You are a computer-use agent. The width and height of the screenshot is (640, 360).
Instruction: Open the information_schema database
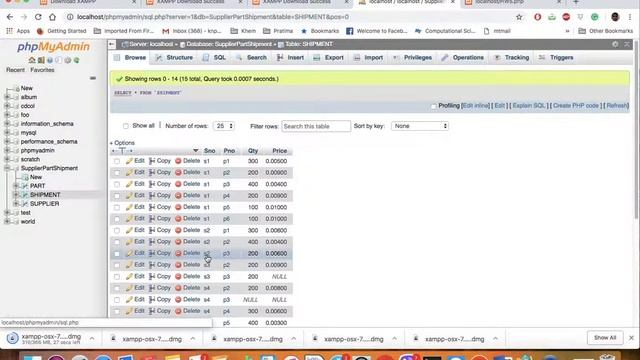[47, 124]
